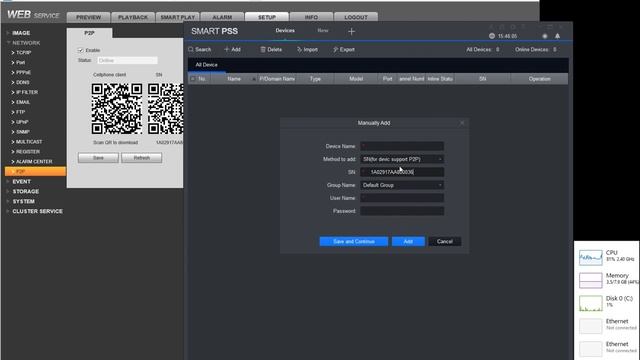Click the Disk 0 (C:) usage graph
The width and height of the screenshot is (640, 360).
click(x=590, y=303)
